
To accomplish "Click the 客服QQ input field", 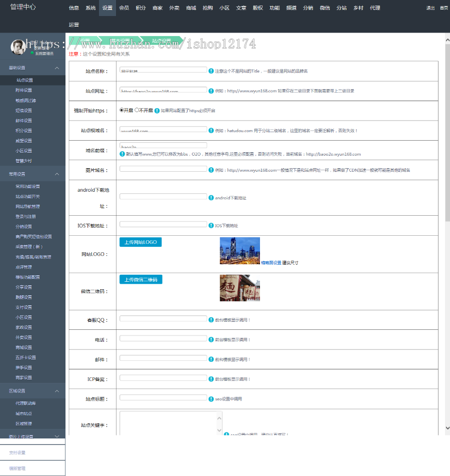I will [x=163, y=318].
